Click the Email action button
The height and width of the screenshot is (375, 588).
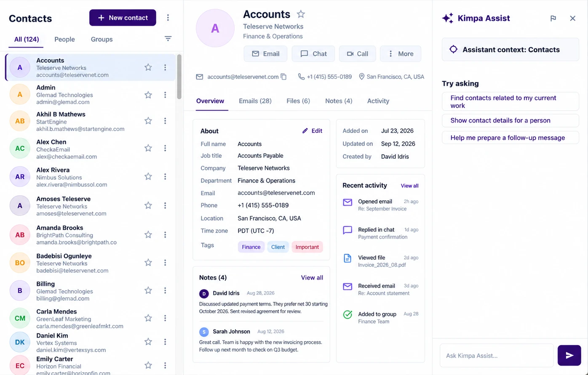coord(265,54)
